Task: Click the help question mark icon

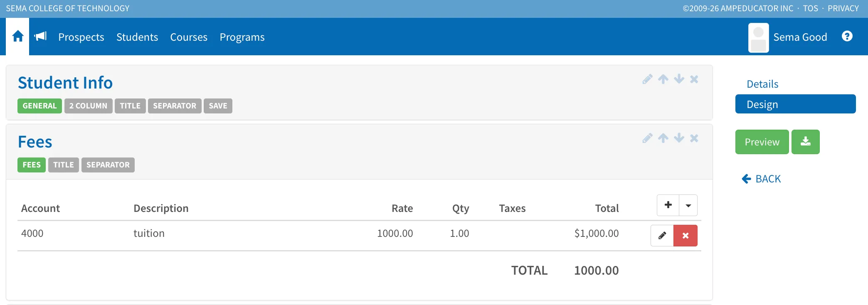Action: coord(847,37)
